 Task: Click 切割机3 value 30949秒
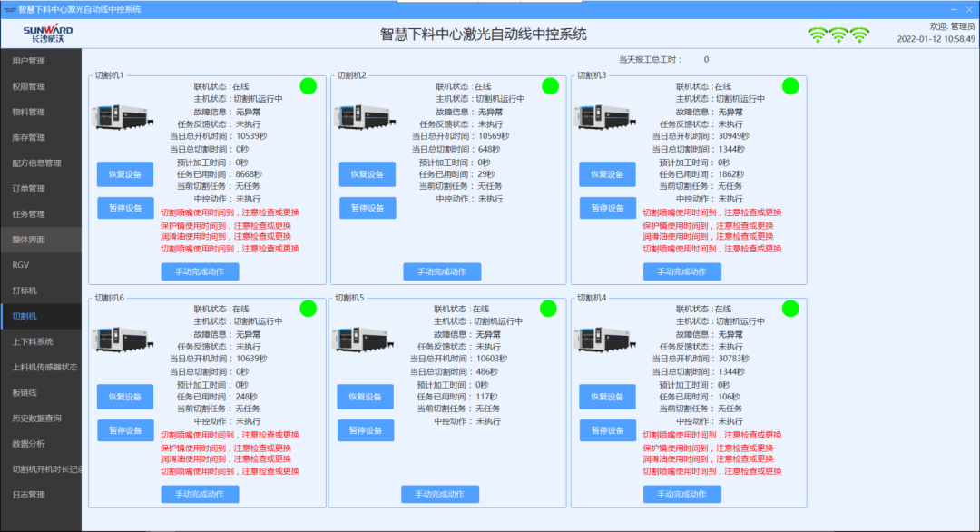734,136
